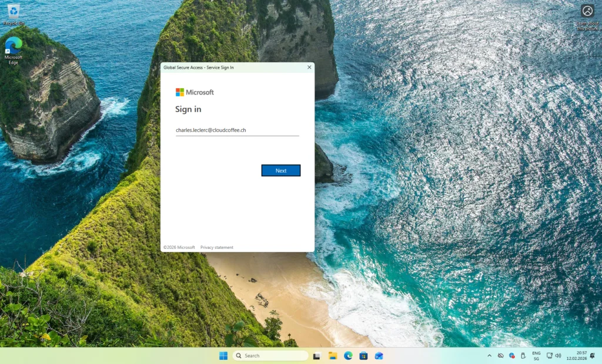Open Microsoft Store from the taskbar
Viewport: 602px width, 364px height.
click(x=363, y=356)
